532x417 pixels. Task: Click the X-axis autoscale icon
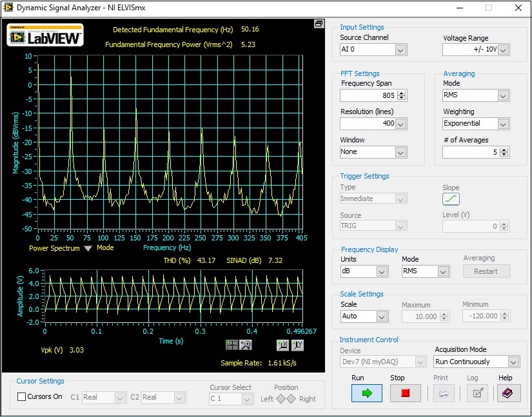coord(282,345)
